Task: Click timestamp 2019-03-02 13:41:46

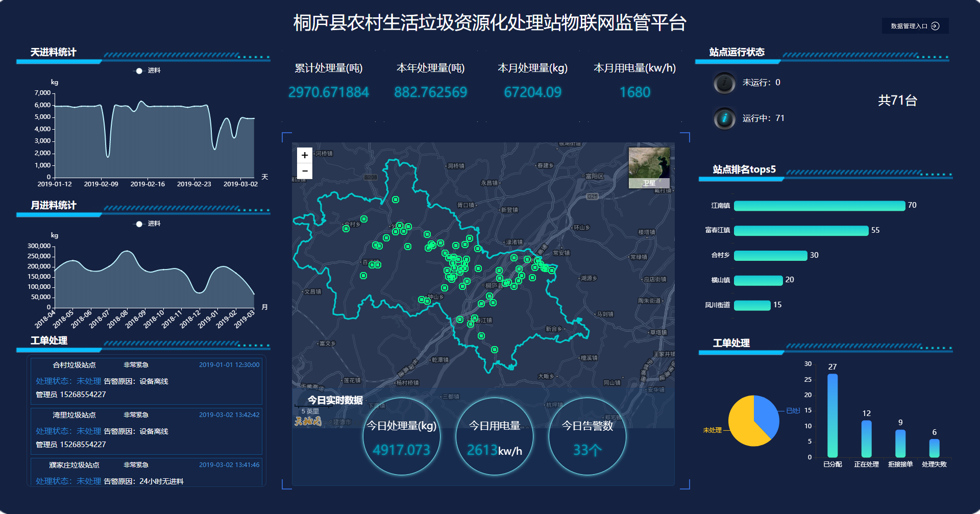Action: click(x=229, y=465)
